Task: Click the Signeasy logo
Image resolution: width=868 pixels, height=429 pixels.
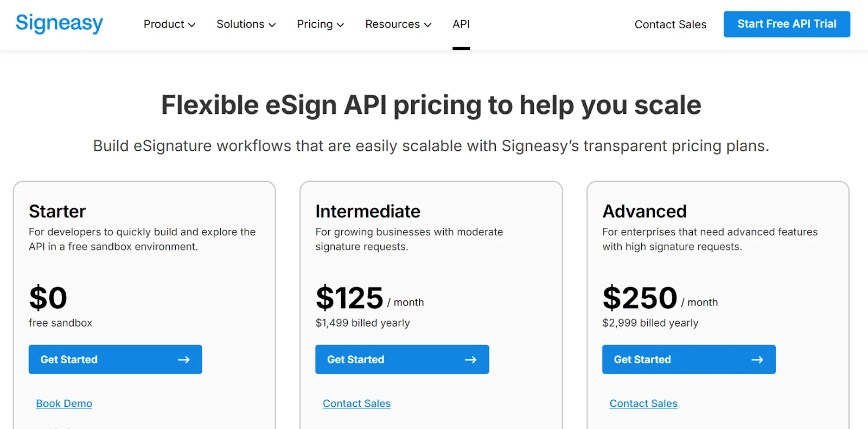Action: (x=59, y=23)
